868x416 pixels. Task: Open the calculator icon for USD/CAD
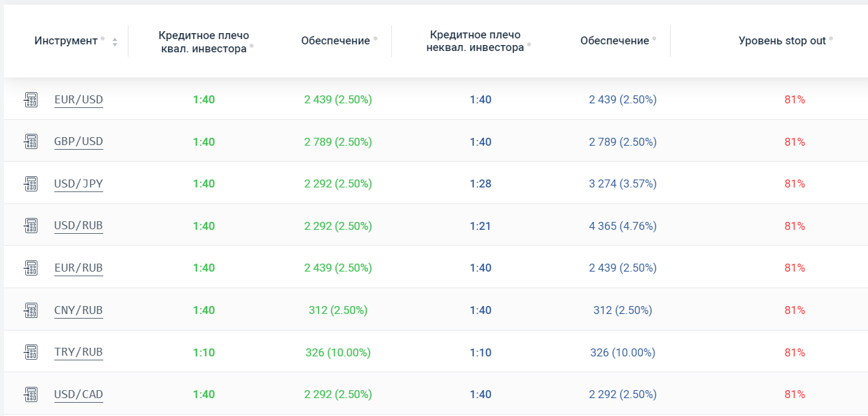tap(30, 394)
